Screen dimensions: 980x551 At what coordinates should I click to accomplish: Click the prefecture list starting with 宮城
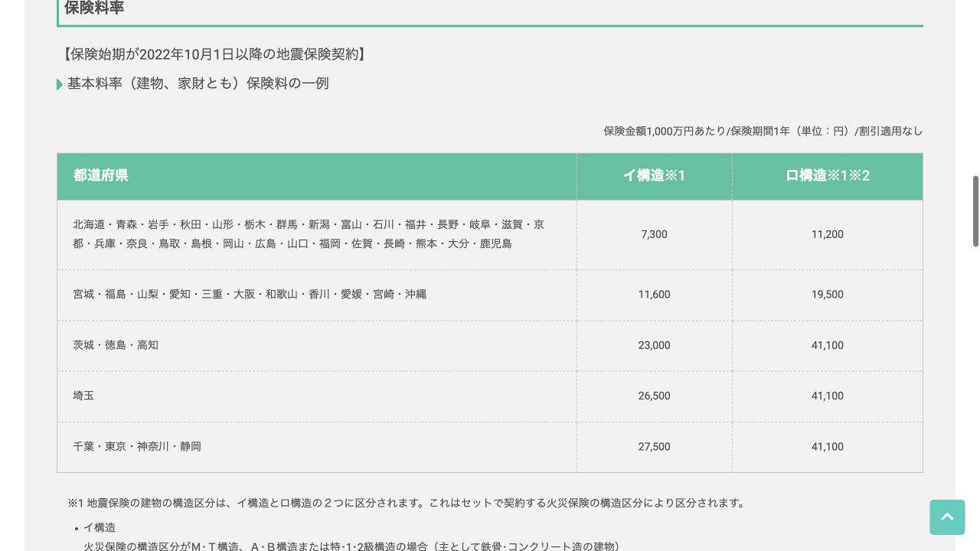[250, 294]
